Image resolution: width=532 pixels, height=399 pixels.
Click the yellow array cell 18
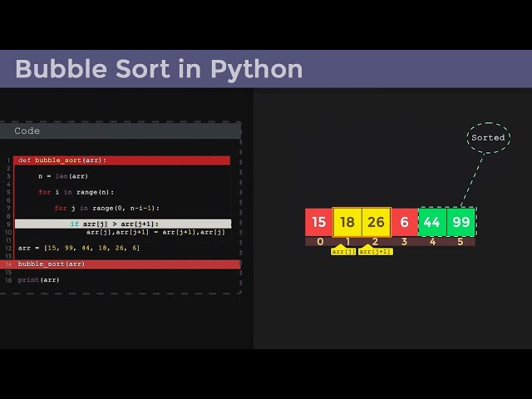(347, 222)
